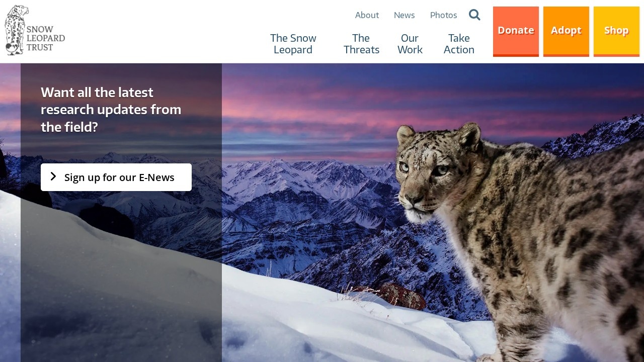Visit the Photos link in header

click(443, 15)
